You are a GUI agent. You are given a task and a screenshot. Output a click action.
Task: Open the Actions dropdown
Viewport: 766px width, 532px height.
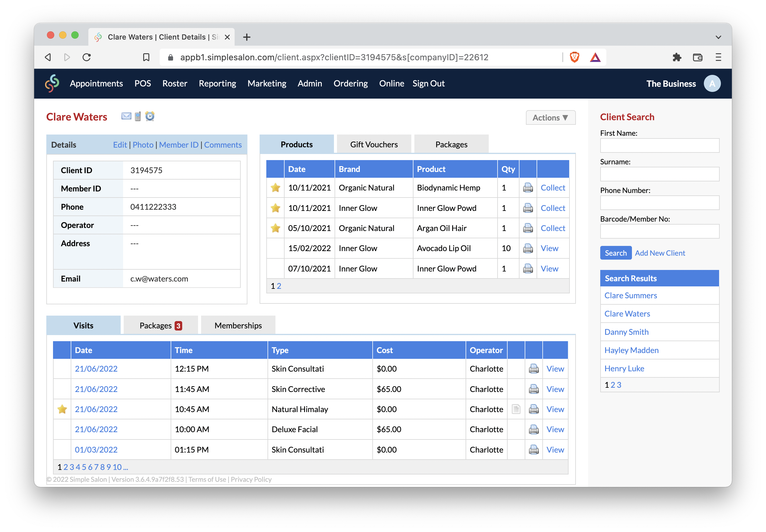click(x=550, y=118)
